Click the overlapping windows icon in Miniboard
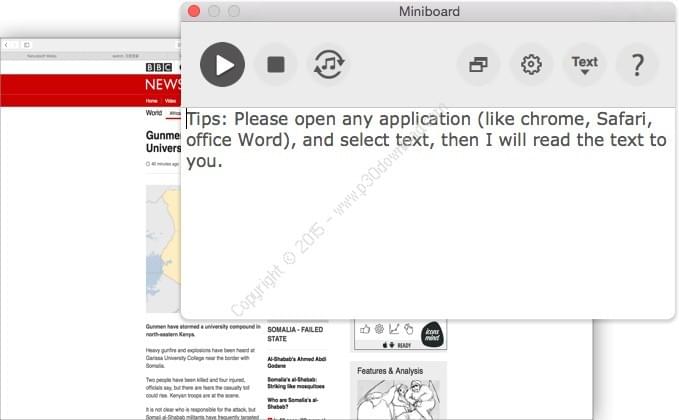This screenshot has height=420, width=679. (478, 65)
